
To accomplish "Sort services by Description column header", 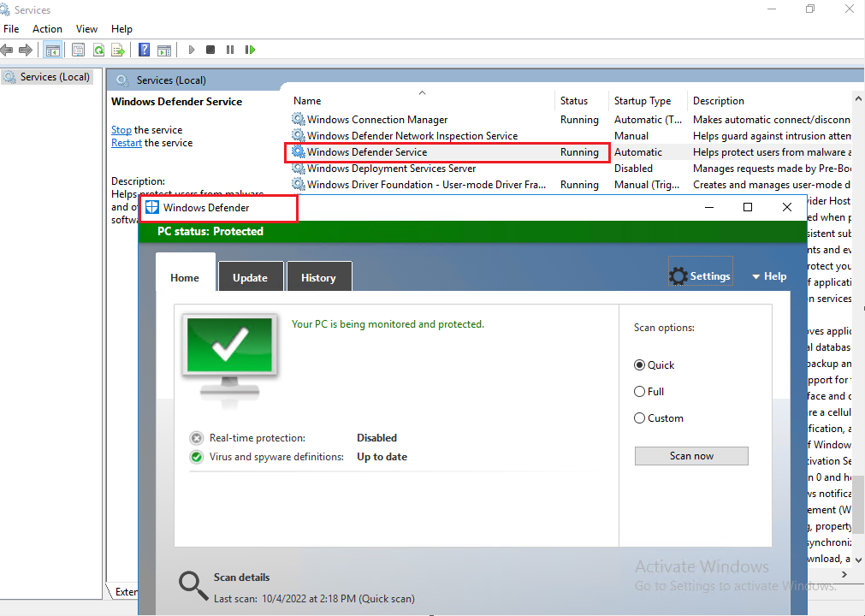I will [718, 100].
